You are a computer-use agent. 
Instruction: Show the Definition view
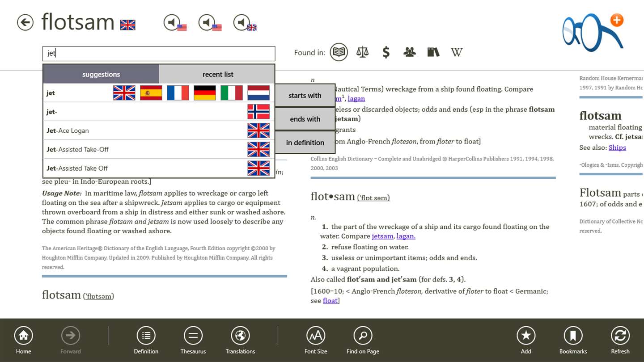[x=146, y=340]
